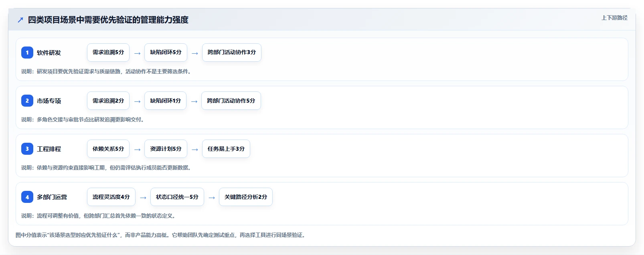Viewport: 644px width, 255px height.
Task: Click the 缺陷闭环5分 chip
Action: tap(166, 53)
